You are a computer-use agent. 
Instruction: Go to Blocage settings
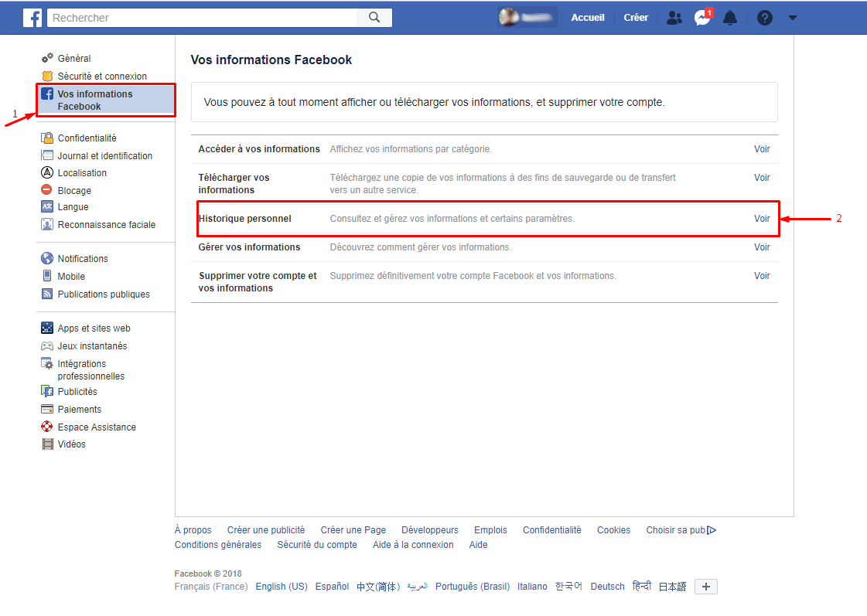click(74, 191)
